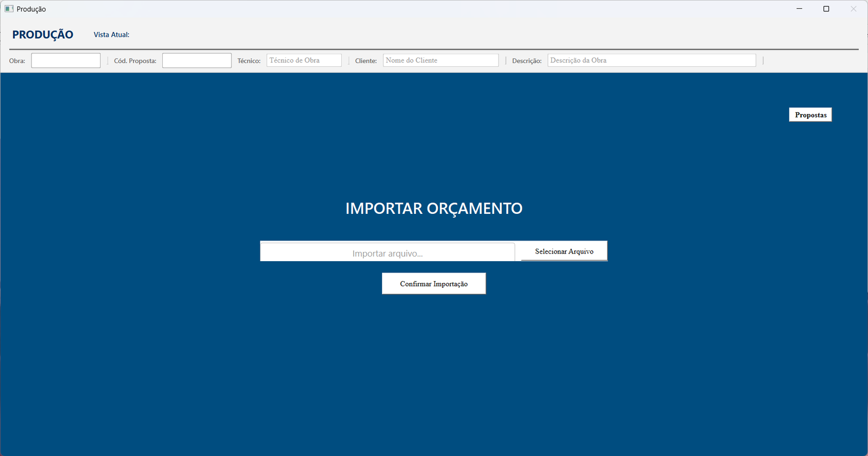
Task: Focus the Cód. Proposta text box
Action: coord(197,60)
